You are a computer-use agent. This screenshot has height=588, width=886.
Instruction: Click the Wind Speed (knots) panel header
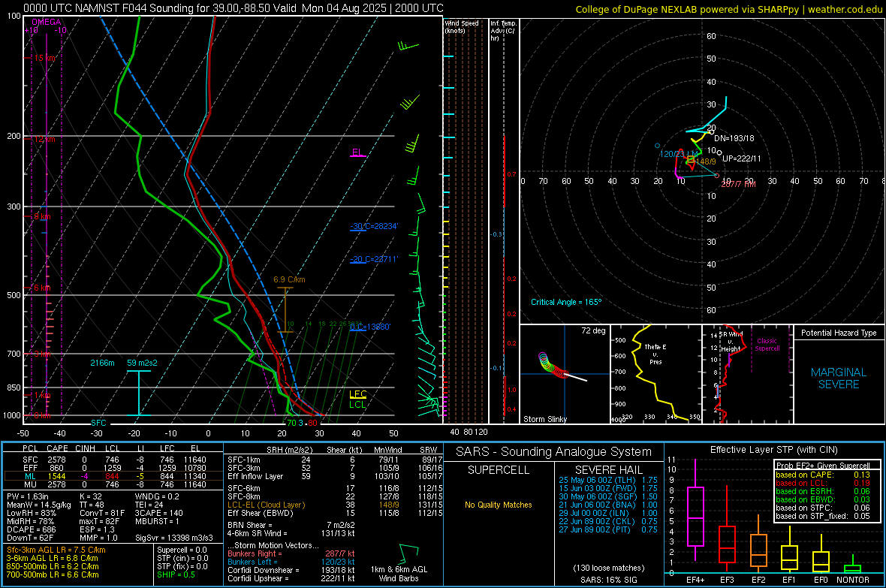462,27
